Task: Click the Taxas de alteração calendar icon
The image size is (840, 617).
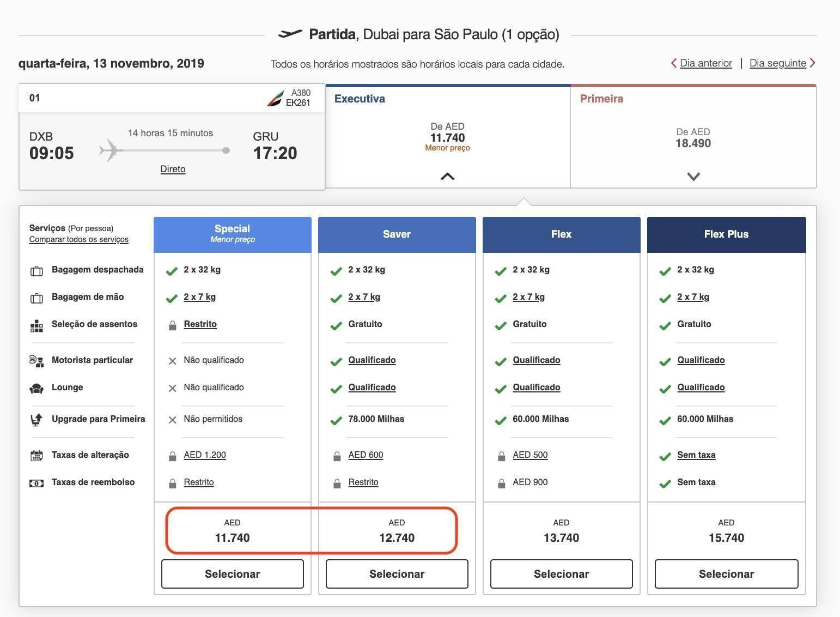Action: [x=36, y=456]
